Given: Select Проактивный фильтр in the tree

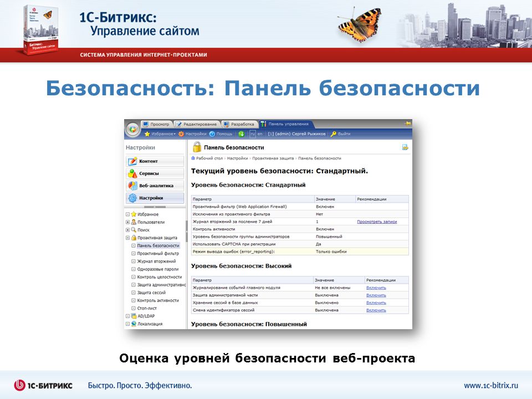Looking at the screenshot, I should [158, 253].
